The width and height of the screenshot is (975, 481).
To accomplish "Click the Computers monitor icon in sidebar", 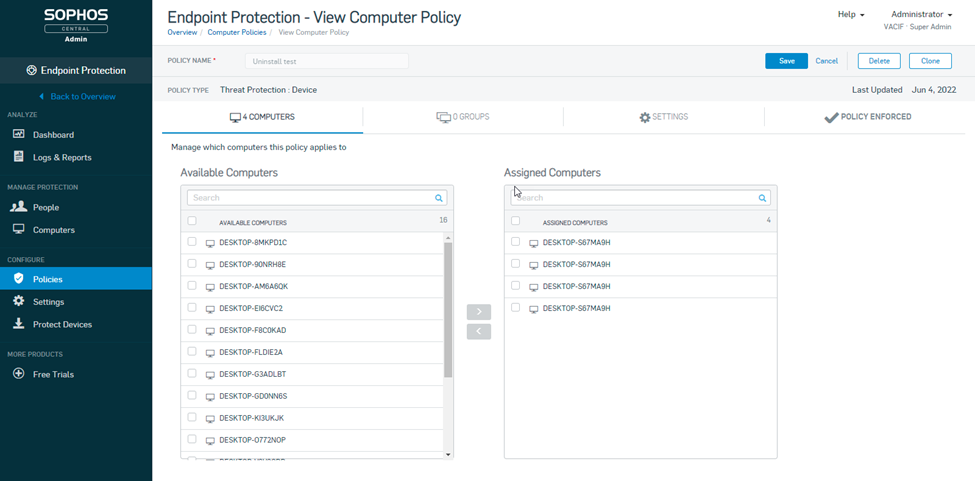I will pyautogui.click(x=19, y=230).
